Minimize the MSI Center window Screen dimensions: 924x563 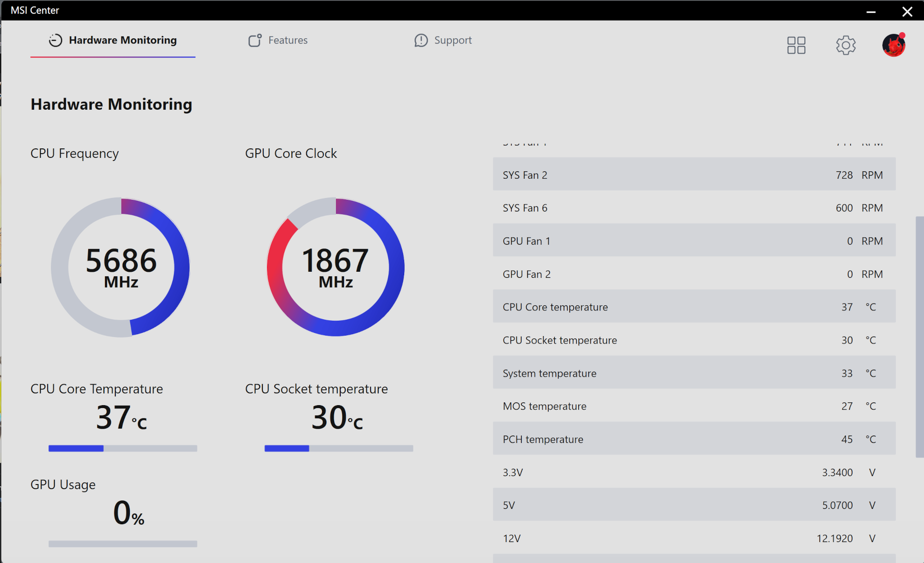[x=871, y=11]
